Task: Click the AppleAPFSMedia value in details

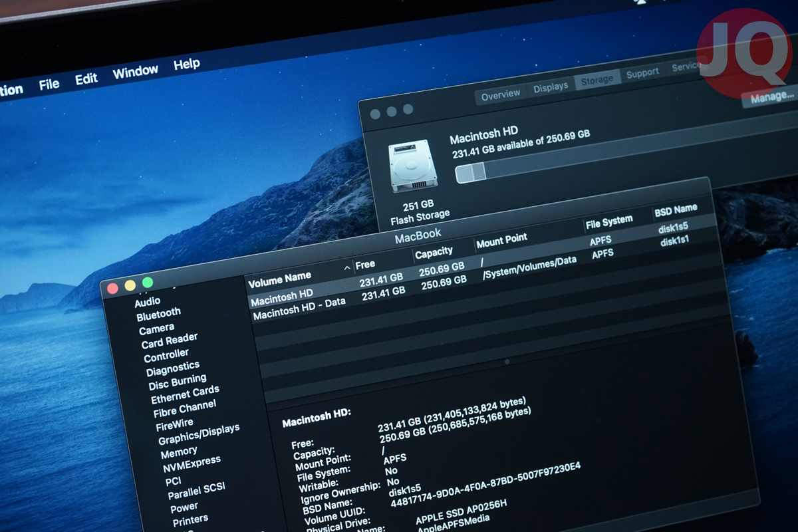Action: click(x=454, y=524)
